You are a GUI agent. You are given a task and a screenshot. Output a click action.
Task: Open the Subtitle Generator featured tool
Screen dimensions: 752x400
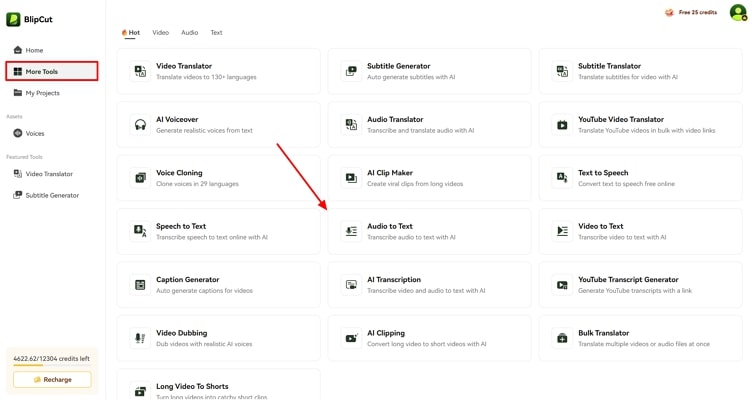point(52,195)
